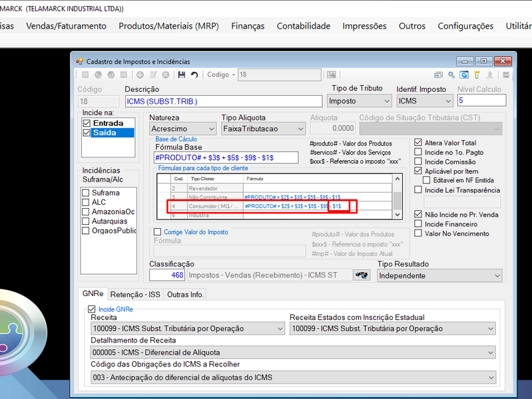Click the last record navigation icon
This screenshot has width=532, height=399.
coord(124,74)
